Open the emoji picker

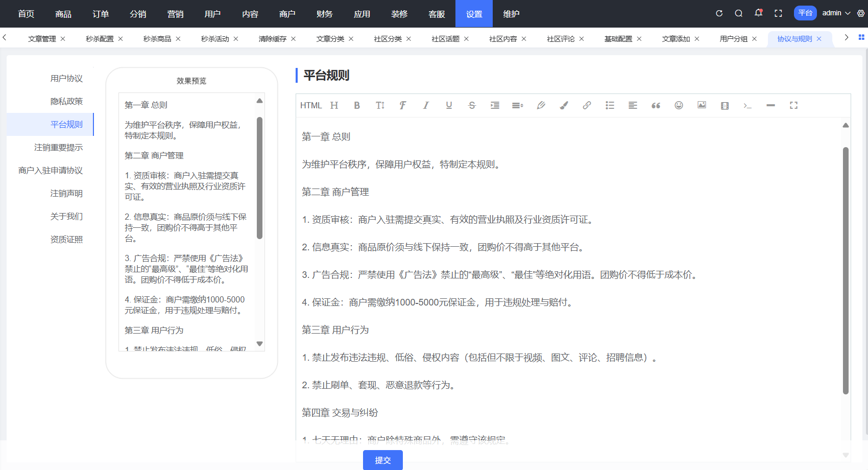(679, 105)
